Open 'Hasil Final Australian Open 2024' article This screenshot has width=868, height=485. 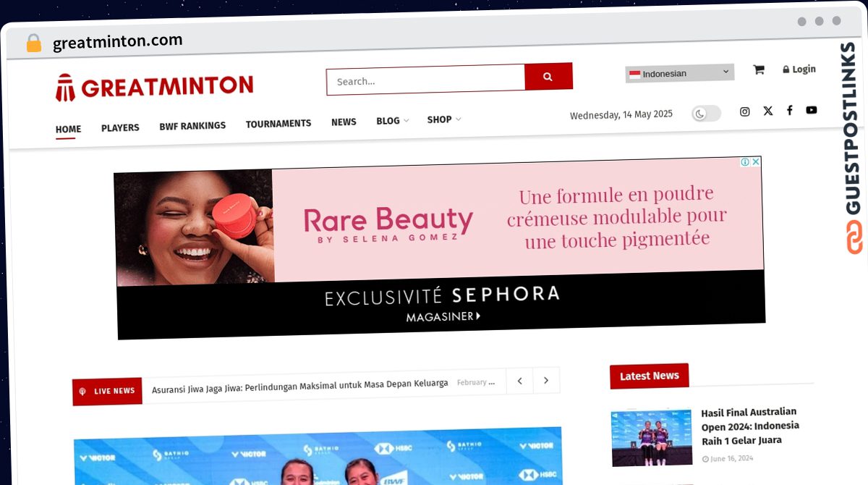[750, 426]
